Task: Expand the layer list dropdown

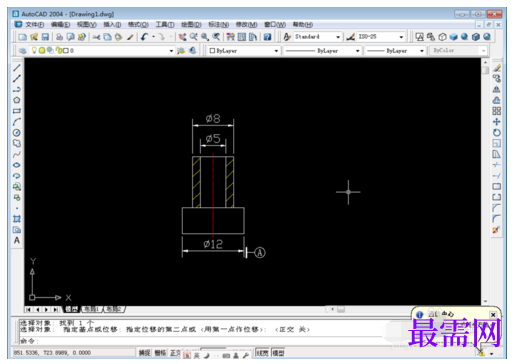Action: pyautogui.click(x=171, y=51)
